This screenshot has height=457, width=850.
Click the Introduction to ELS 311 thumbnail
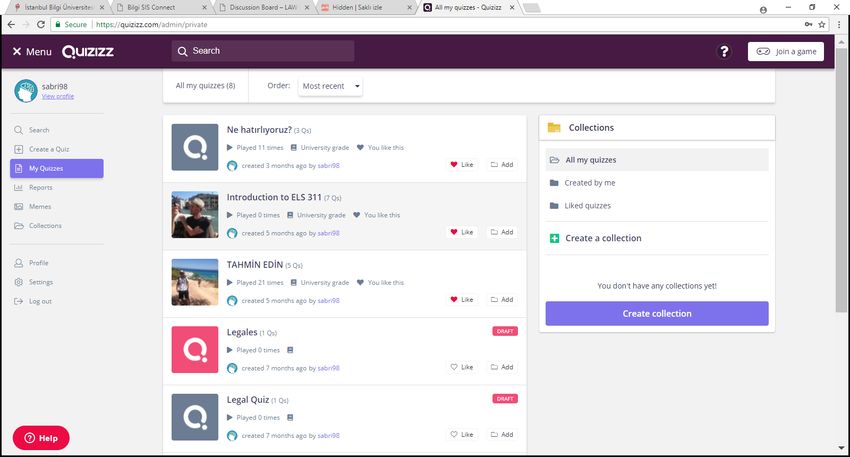[195, 215]
